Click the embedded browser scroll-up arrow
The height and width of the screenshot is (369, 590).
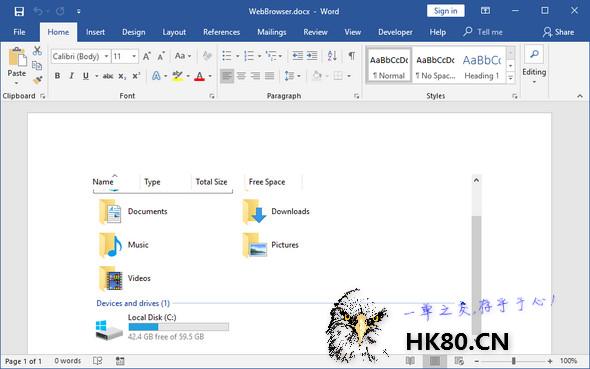pyautogui.click(x=476, y=180)
